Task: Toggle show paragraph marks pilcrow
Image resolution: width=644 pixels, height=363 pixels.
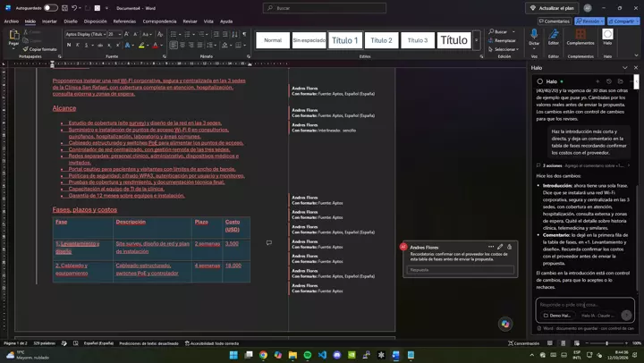Action: 244,34
